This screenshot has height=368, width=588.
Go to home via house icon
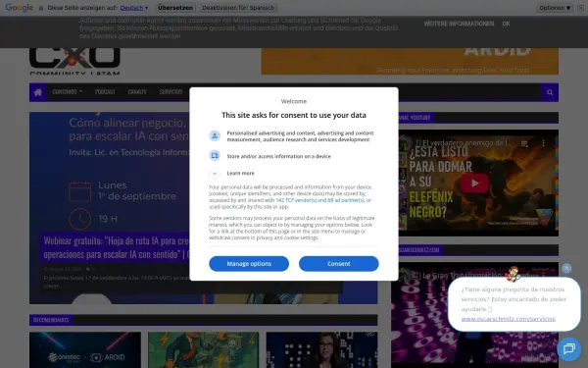[38, 92]
